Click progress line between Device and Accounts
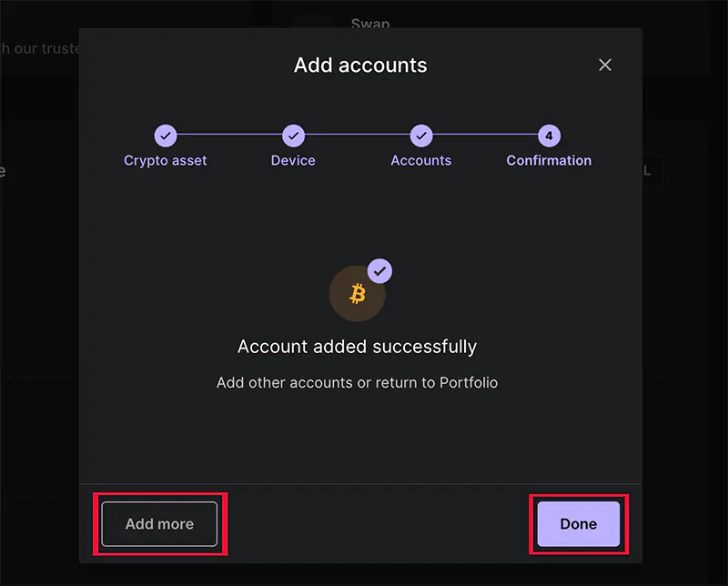This screenshot has height=586, width=728. [x=357, y=136]
